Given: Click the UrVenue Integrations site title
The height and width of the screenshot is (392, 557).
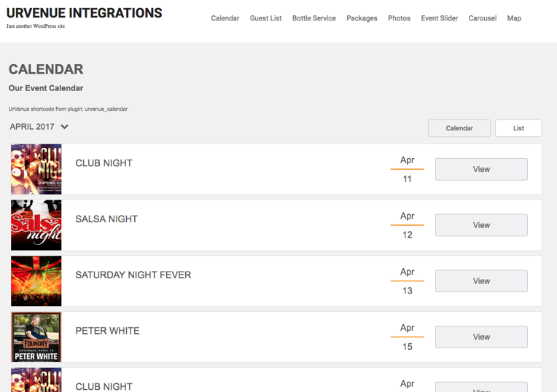Looking at the screenshot, I should 85,13.
